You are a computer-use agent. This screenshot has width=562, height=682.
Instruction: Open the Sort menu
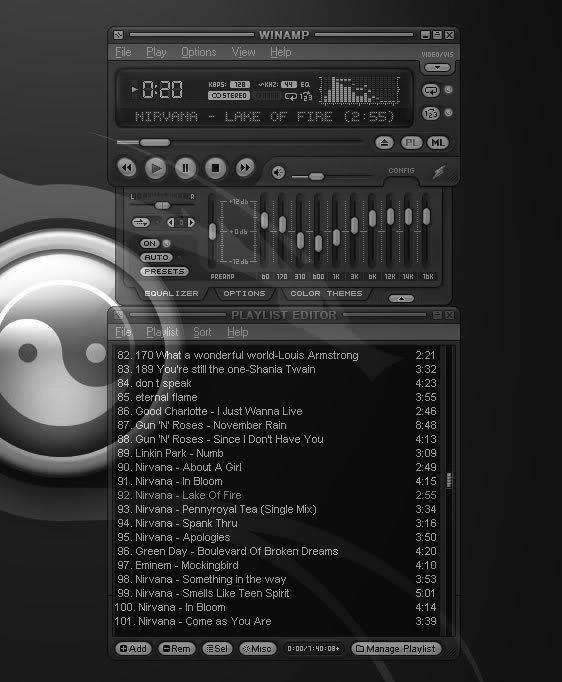pos(202,332)
